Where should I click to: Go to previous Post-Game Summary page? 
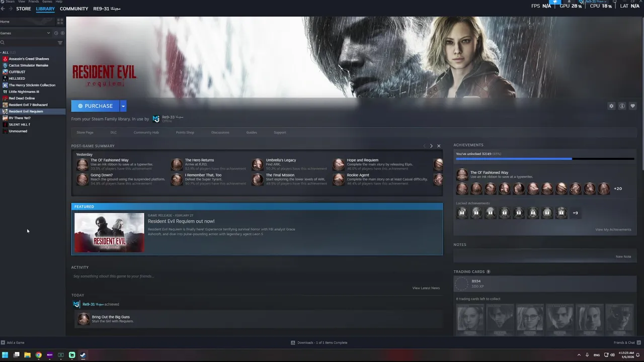tap(424, 146)
